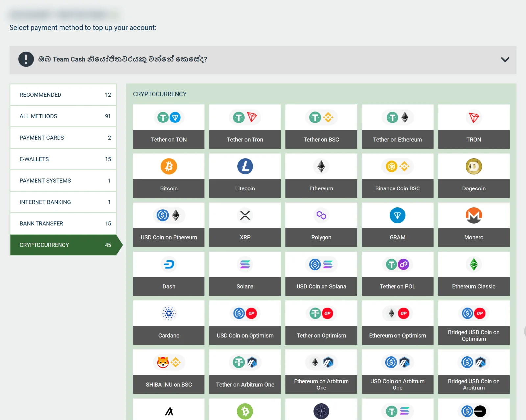Select the Dash logo icon
The height and width of the screenshot is (420, 526).
(x=169, y=264)
